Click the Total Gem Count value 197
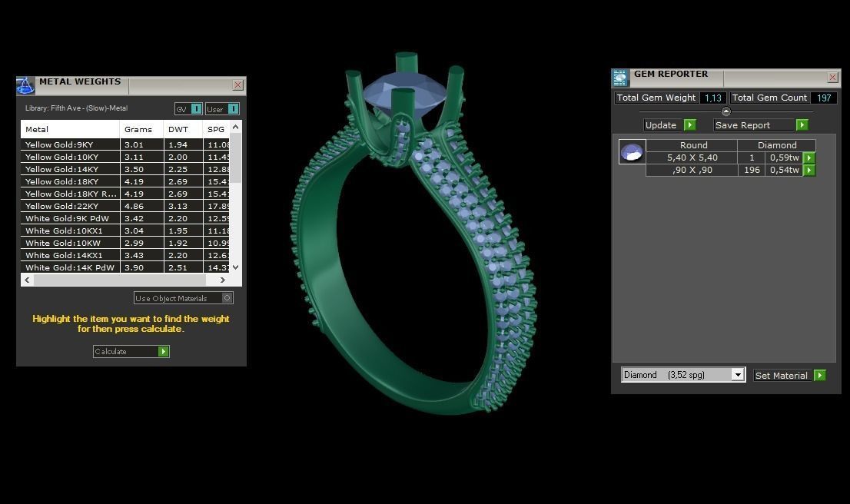 click(824, 98)
